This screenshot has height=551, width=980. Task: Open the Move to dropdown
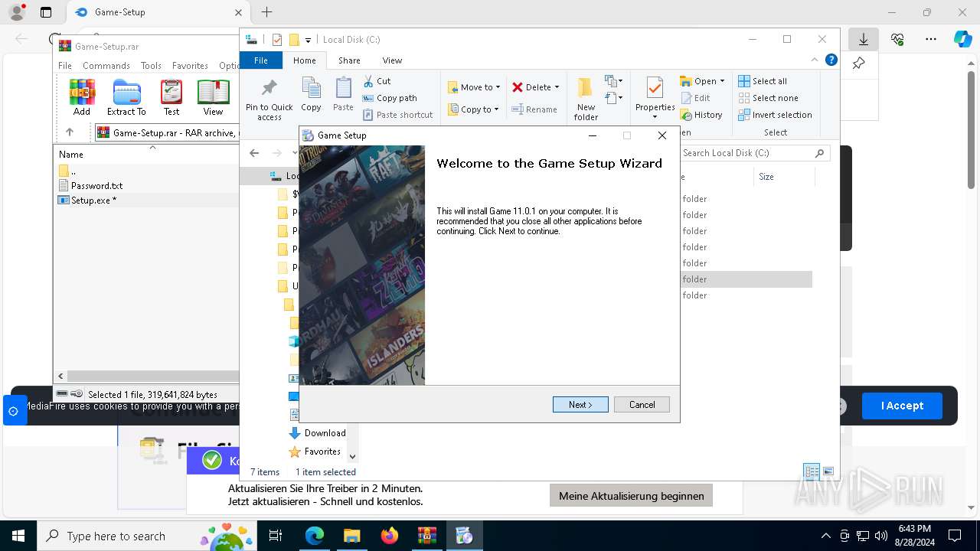(474, 87)
